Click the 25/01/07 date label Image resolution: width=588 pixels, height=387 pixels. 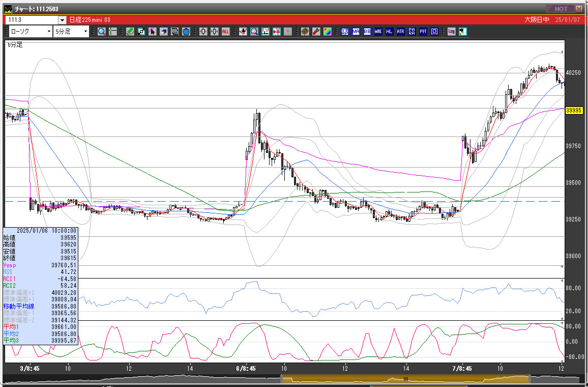[568, 20]
